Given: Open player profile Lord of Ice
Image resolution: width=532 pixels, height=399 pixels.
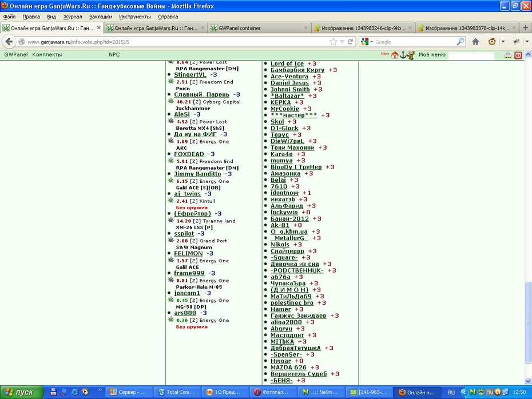Looking at the screenshot, I should [x=287, y=63].
